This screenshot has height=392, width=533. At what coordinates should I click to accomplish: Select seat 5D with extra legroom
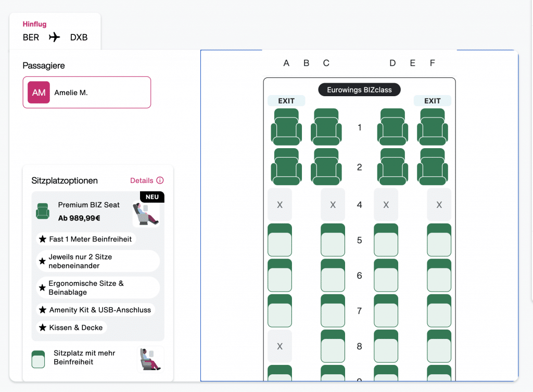pos(386,240)
